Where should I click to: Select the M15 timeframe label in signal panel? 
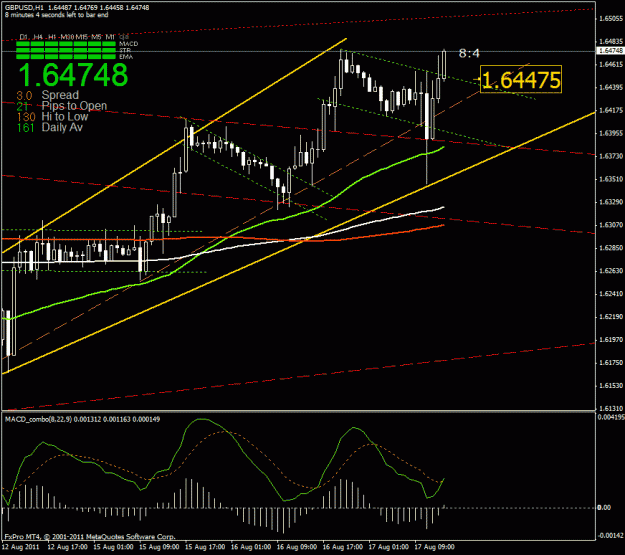tap(81, 37)
